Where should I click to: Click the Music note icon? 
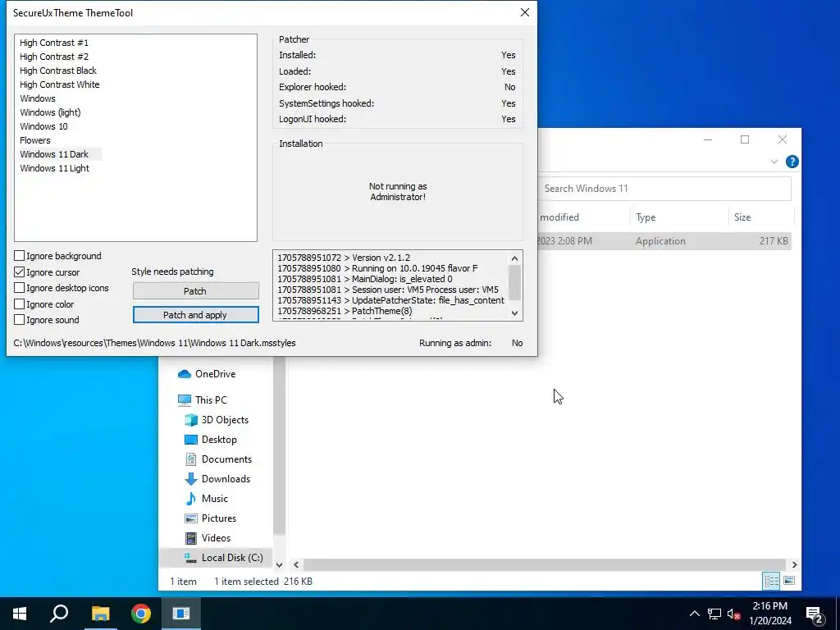pyautogui.click(x=190, y=498)
